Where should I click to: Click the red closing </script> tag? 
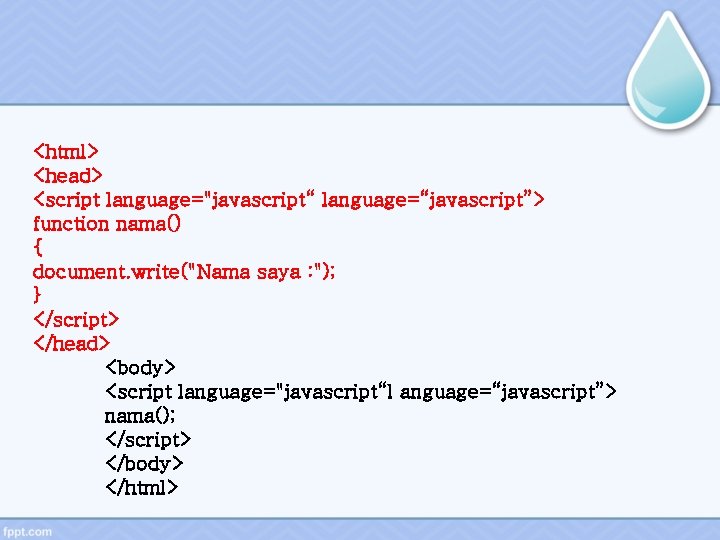pos(76,319)
